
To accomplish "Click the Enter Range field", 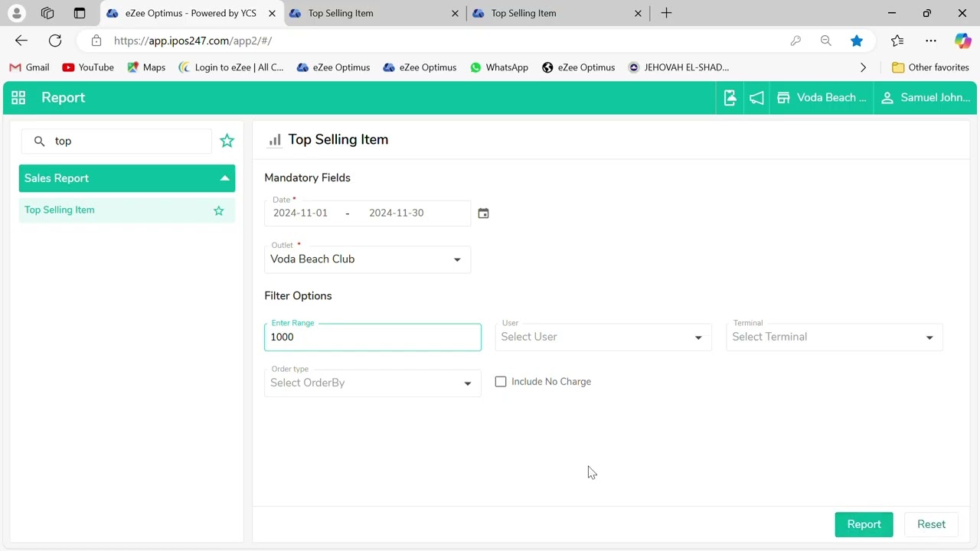I will [373, 337].
